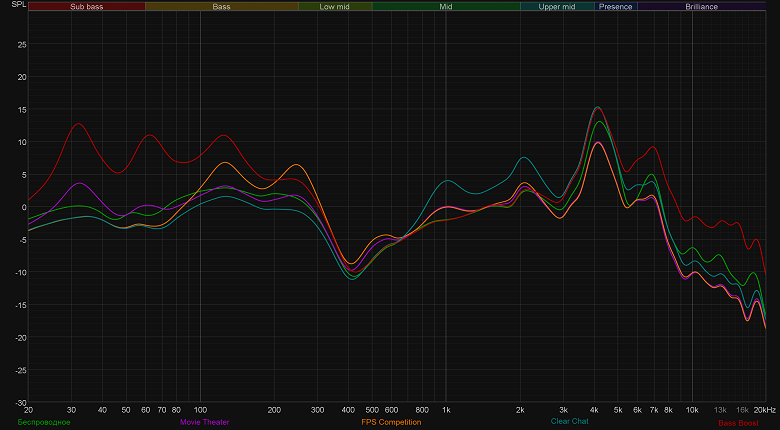
Task: Click the green Беспроводное legend label
Action: coord(44,422)
